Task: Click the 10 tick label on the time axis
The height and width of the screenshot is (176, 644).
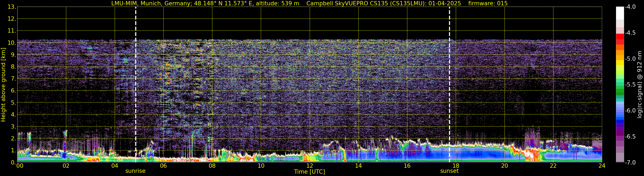Action: coord(261,166)
